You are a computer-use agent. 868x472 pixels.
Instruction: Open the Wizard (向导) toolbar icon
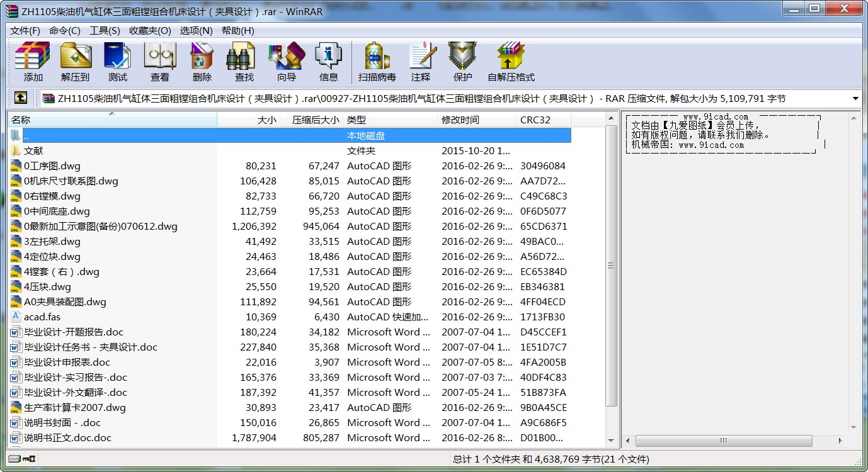pos(286,62)
